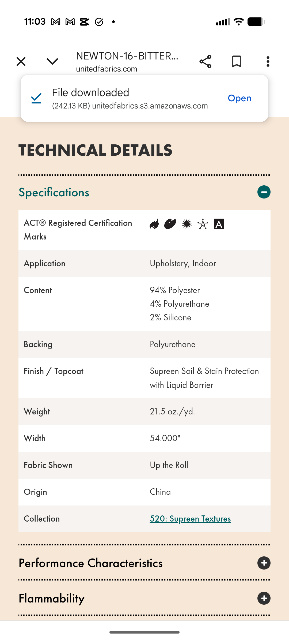Tap the download complete checkmark icon
Image resolution: width=289 pixels, height=644 pixels.
pos(36,98)
